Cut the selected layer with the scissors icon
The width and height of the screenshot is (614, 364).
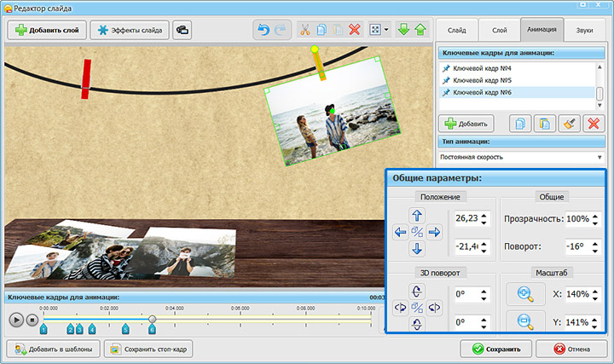tap(305, 30)
